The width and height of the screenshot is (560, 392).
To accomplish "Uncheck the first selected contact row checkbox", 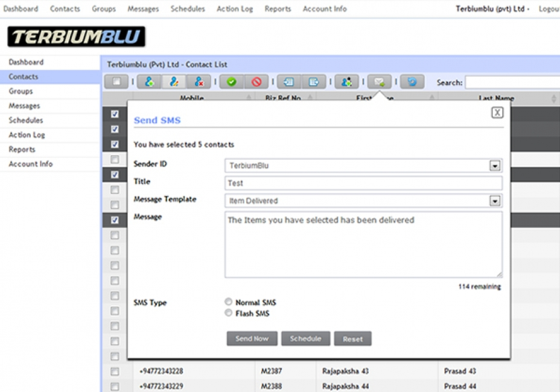I will tap(115, 114).
